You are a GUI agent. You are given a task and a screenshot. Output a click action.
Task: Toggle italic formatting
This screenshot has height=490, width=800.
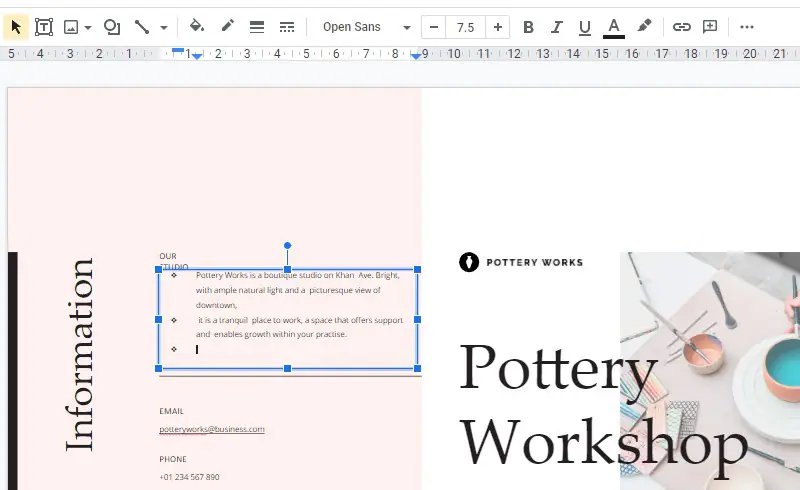[557, 27]
